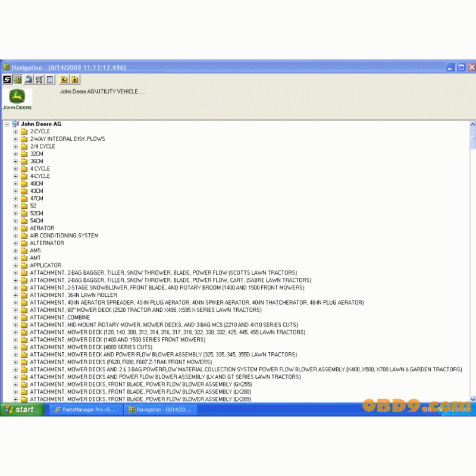
Task: Collapse the John Deere AG root node
Action: 7,124
